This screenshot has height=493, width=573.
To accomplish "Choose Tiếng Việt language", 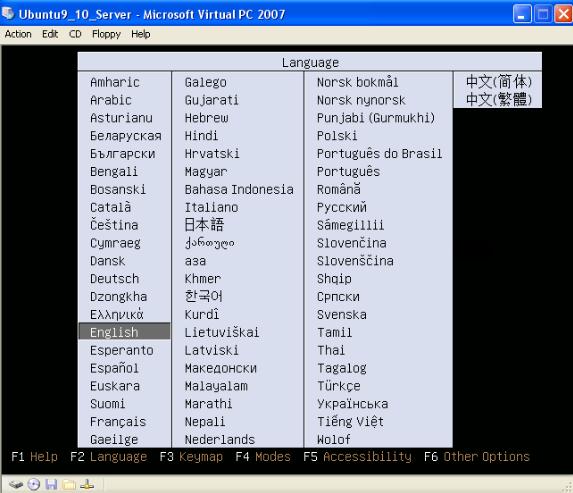I will point(350,421).
